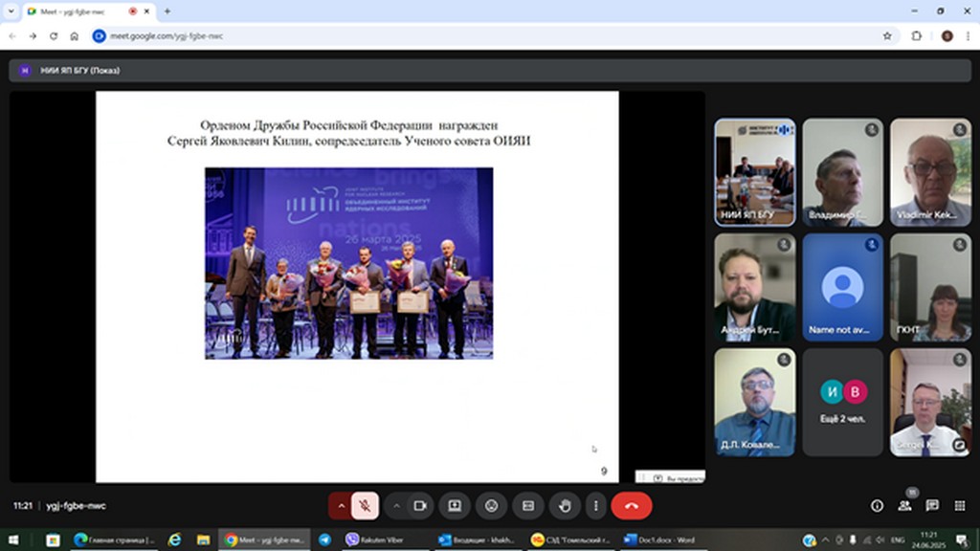The image size is (980, 551).
Task: Open the three-dot more options menu
Action: coord(596,505)
